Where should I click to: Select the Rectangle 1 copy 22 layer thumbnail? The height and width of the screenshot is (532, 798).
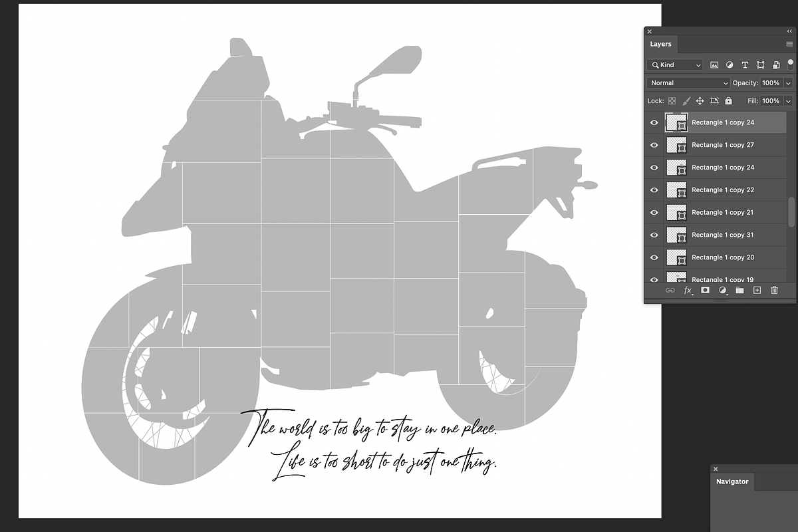click(676, 190)
